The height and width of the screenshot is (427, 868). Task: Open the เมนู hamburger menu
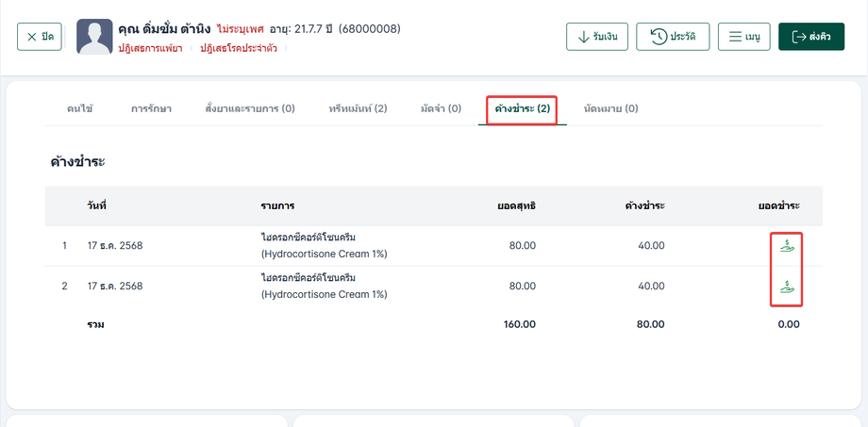743,37
